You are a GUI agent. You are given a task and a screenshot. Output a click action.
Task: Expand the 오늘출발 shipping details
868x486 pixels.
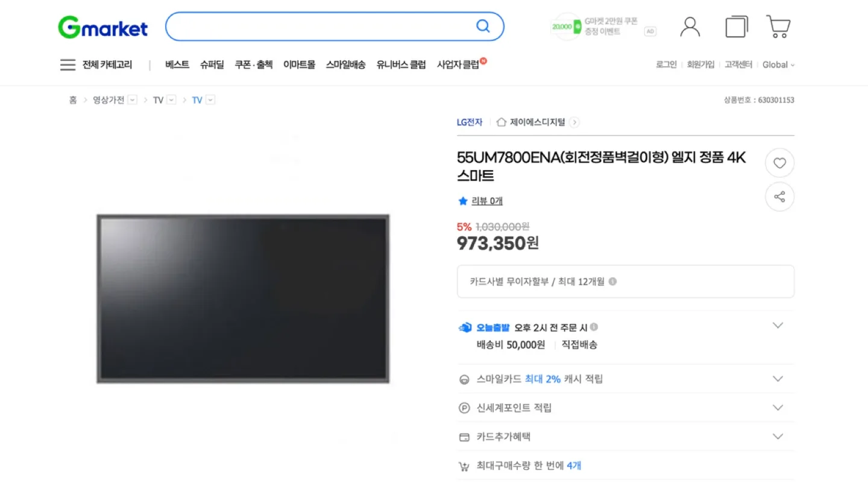[x=778, y=326]
